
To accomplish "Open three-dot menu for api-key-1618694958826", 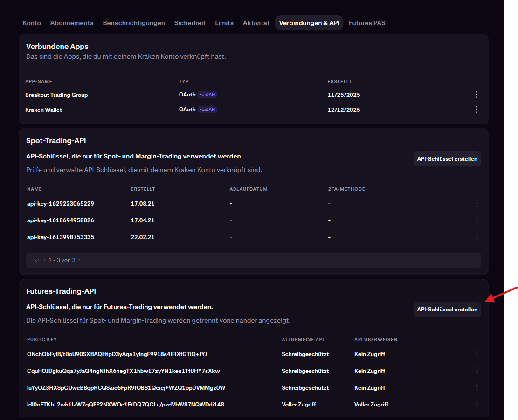I will point(477,220).
